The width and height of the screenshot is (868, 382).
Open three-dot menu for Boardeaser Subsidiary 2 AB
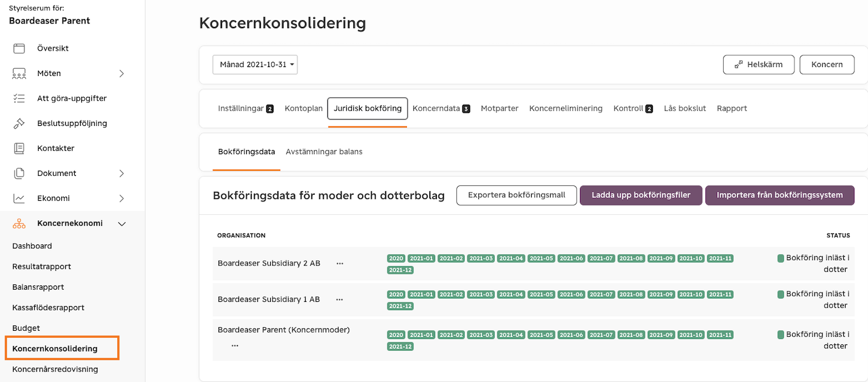[340, 264]
